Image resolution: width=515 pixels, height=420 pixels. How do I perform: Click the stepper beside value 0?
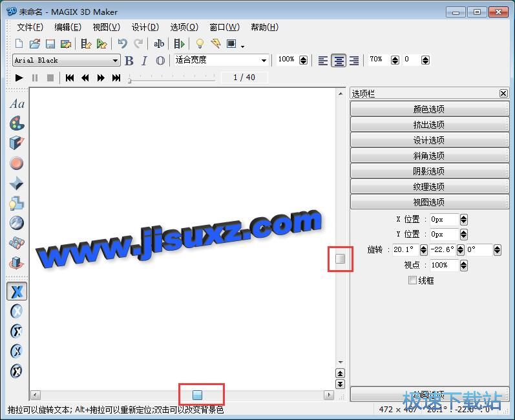coord(425,60)
